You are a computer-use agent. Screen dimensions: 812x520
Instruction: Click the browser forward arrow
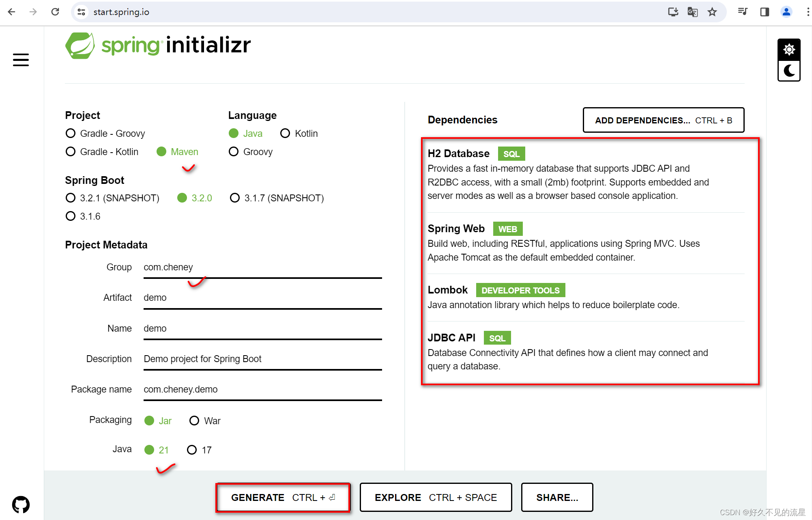[x=33, y=12]
